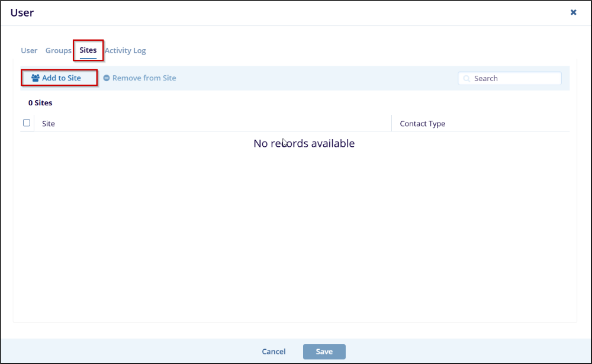Image resolution: width=592 pixels, height=364 pixels.
Task: Save the user settings
Action: (x=324, y=352)
